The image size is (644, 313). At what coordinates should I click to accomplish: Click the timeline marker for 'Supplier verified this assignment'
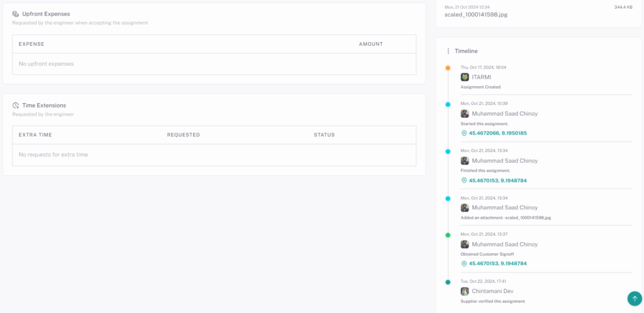[448, 282]
